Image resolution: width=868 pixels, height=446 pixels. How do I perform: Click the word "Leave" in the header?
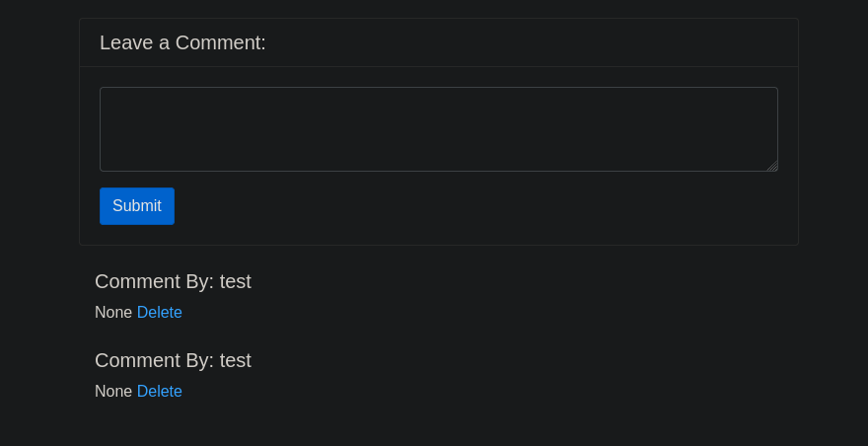126,42
